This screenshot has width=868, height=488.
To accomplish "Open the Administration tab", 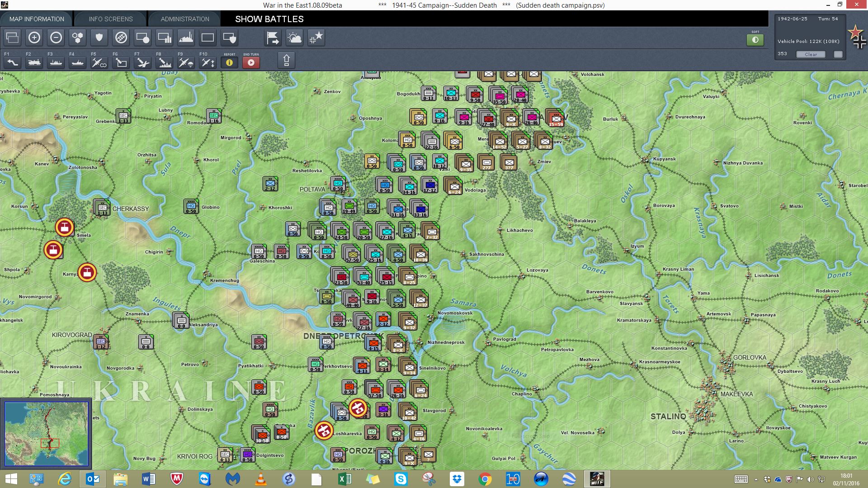I will click(x=185, y=19).
